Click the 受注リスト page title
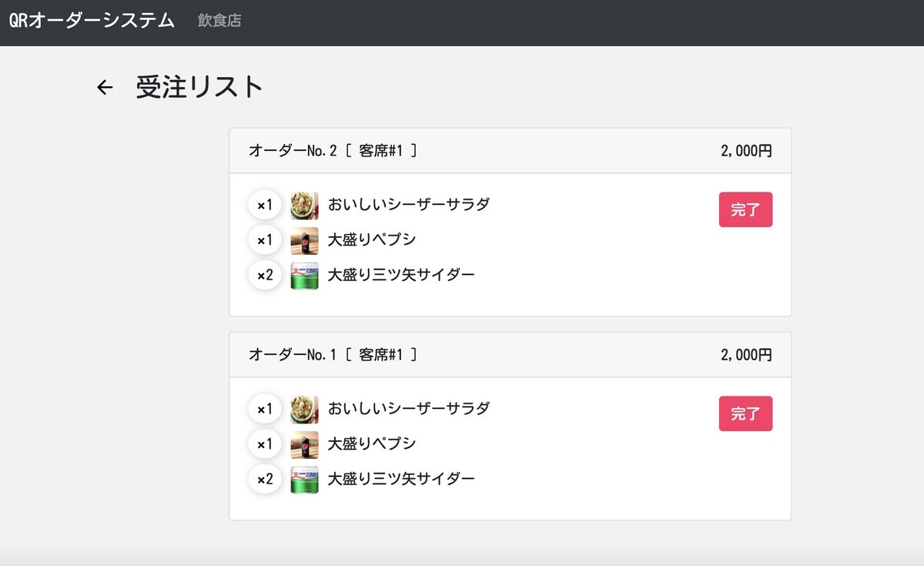 pyautogui.click(x=199, y=87)
